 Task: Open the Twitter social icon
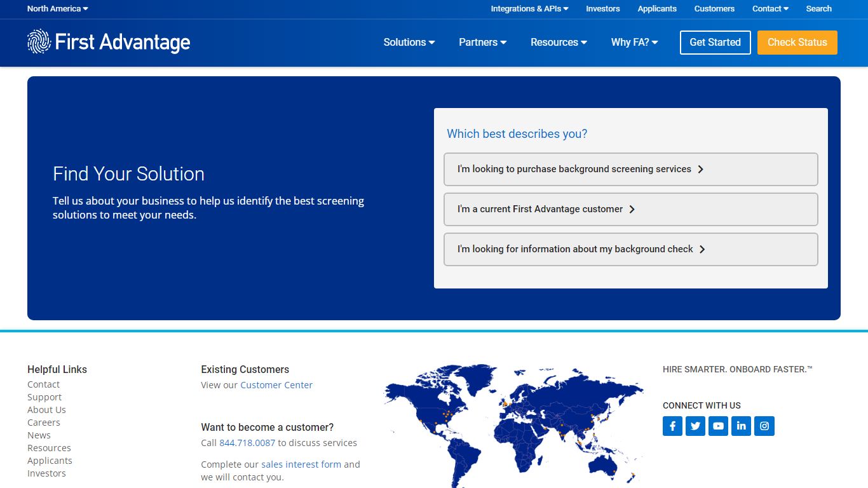696,426
